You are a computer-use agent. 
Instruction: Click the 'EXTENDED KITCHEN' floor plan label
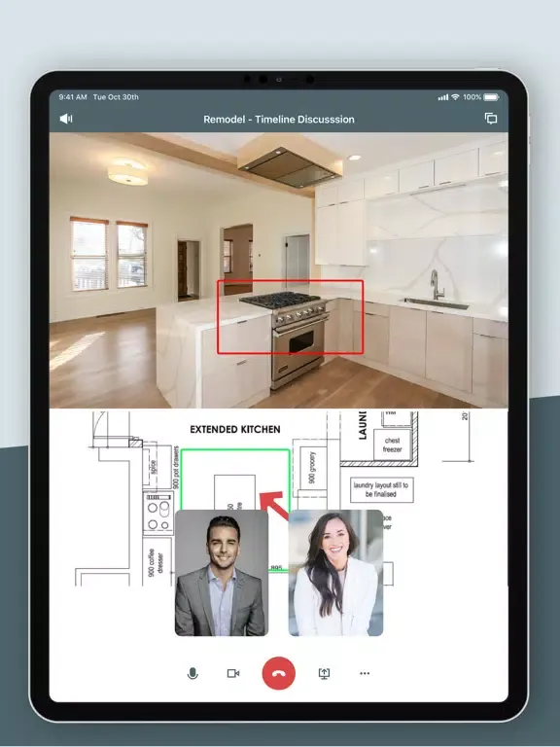click(234, 429)
